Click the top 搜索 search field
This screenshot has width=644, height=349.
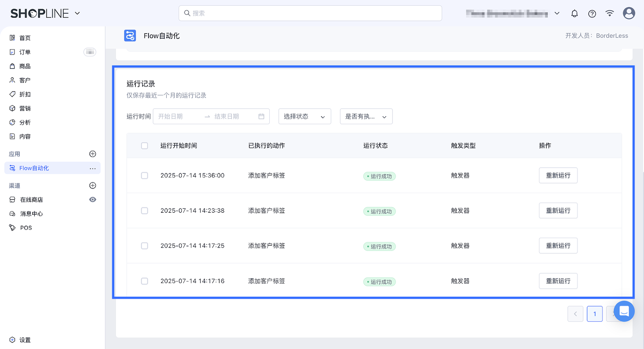coord(310,13)
